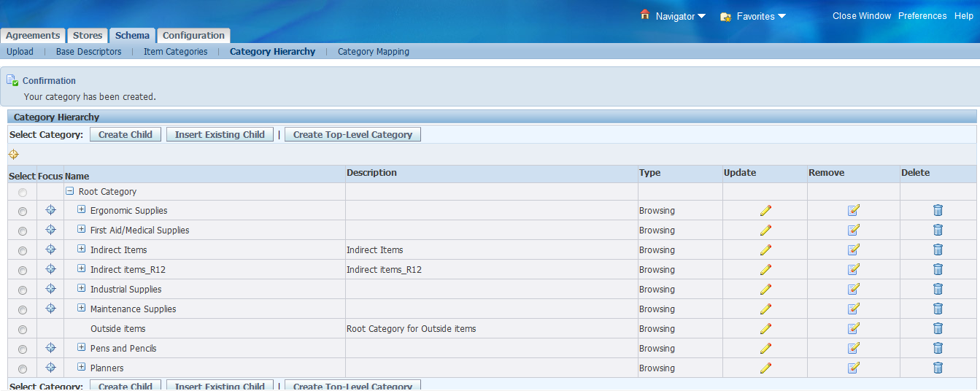Delete the Indirect Items category via trash icon
This screenshot has width=980, height=391.
[x=938, y=249]
